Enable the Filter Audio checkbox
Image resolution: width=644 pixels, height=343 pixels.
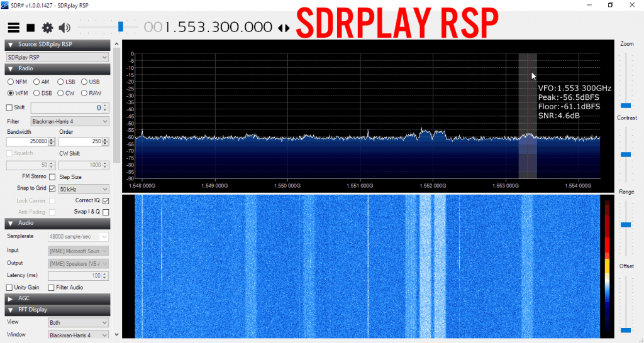52,287
